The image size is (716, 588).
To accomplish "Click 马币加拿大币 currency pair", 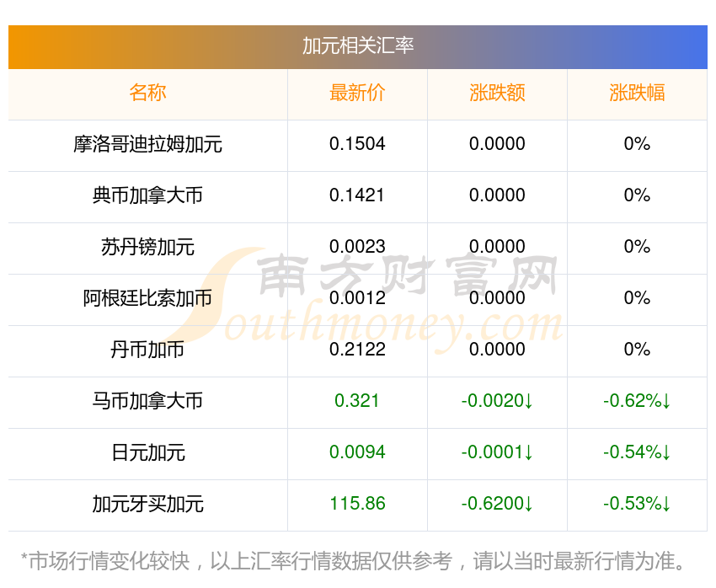I will (x=147, y=402).
